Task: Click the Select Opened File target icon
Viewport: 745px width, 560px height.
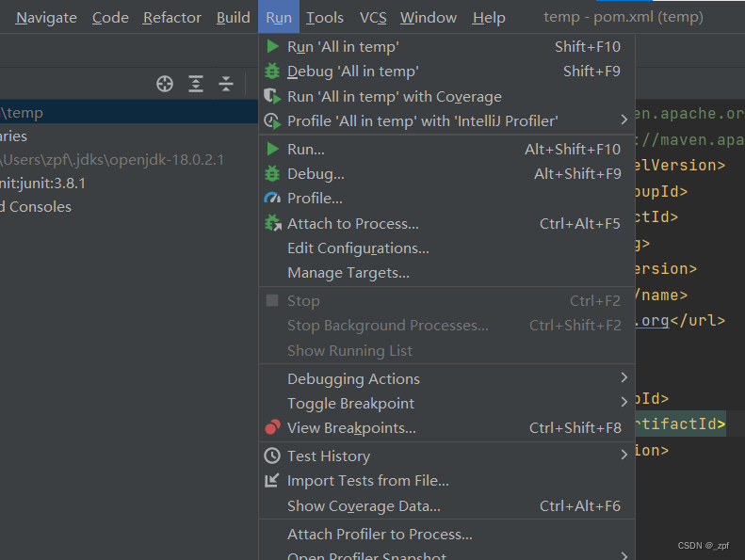Action: [x=165, y=84]
